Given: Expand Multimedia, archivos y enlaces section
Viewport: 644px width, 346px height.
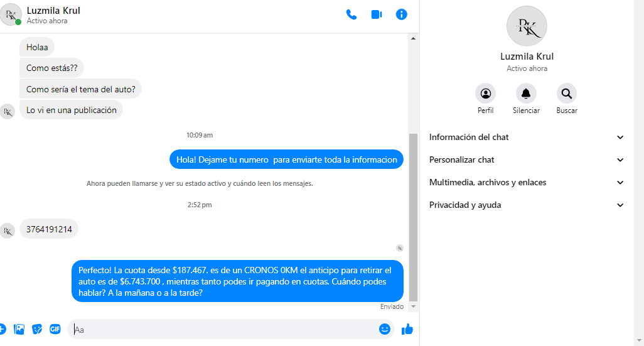Looking at the screenshot, I should 526,183.
